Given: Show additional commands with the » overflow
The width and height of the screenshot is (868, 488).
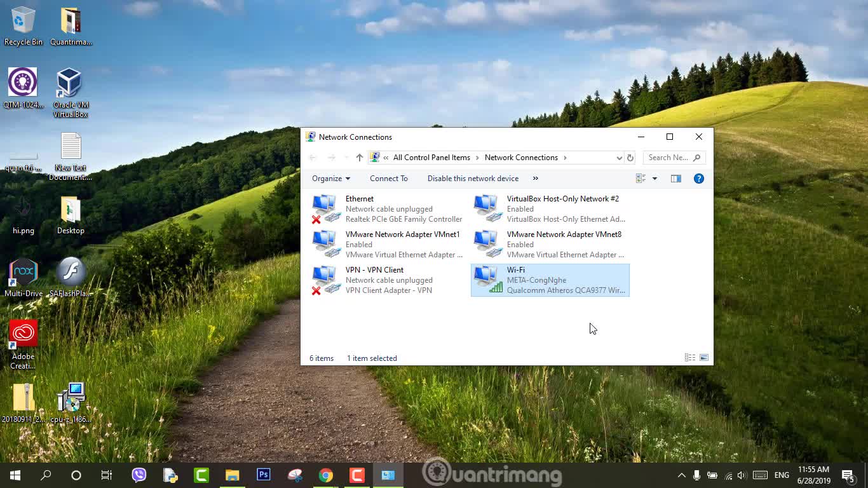Looking at the screenshot, I should click(535, 179).
